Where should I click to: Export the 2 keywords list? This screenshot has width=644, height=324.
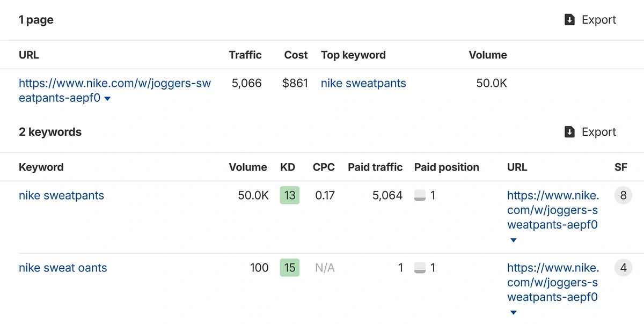pos(590,132)
